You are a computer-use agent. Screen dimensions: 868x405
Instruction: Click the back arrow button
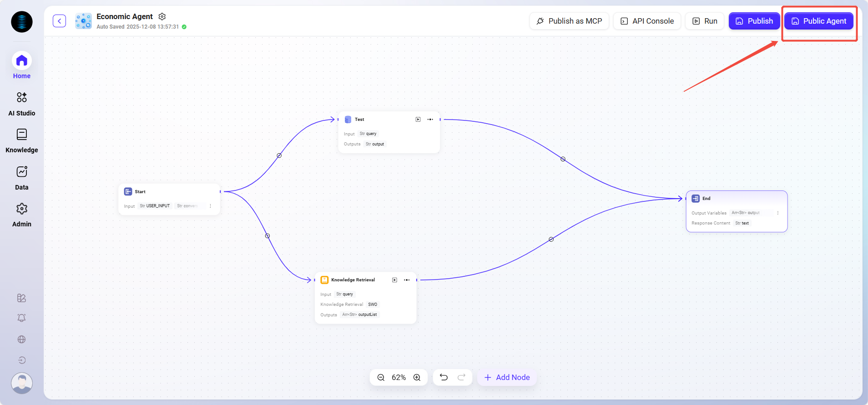(x=59, y=21)
